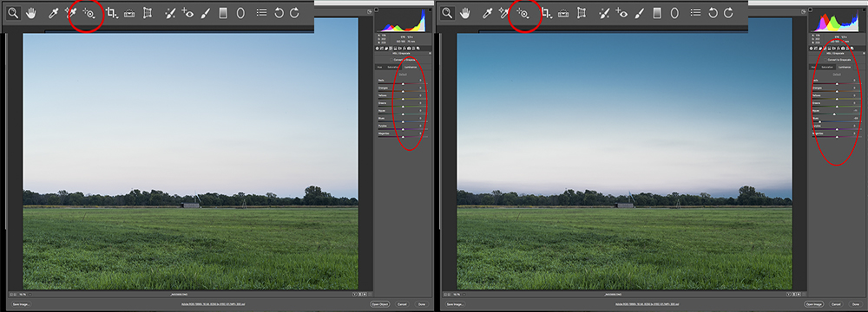Viewport: 868px width, 312px height.
Task: Open preferences list icon in left window
Action: click(262, 13)
